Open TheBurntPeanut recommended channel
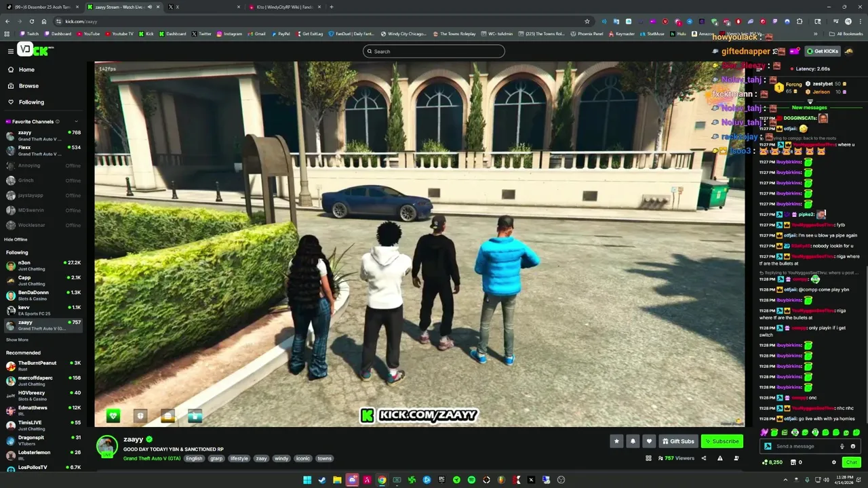Image resolution: width=868 pixels, height=488 pixels. click(x=42, y=365)
